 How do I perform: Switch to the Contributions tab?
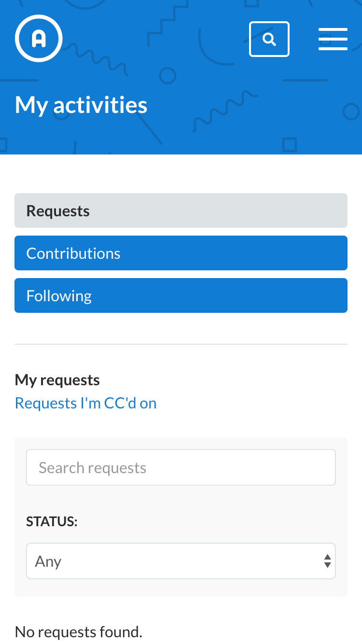tap(181, 253)
